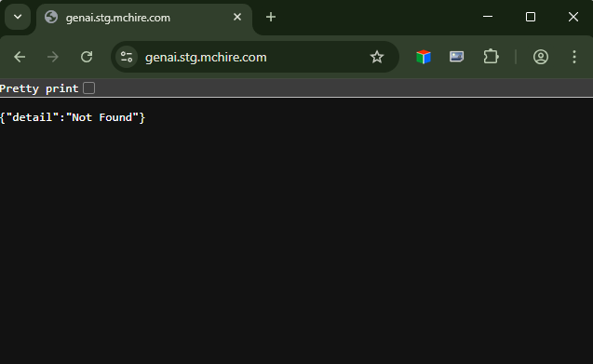
Task: Open the colorful cube extension
Action: pyautogui.click(x=424, y=57)
